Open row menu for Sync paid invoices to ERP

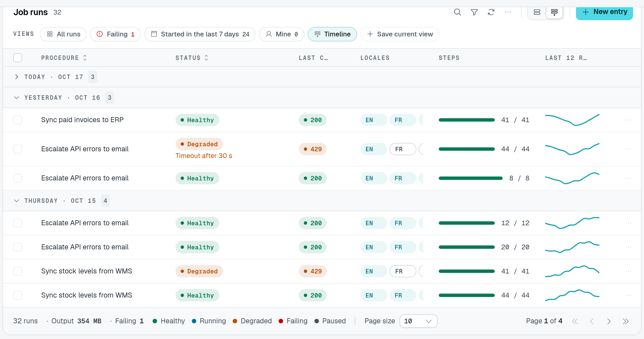628,120
